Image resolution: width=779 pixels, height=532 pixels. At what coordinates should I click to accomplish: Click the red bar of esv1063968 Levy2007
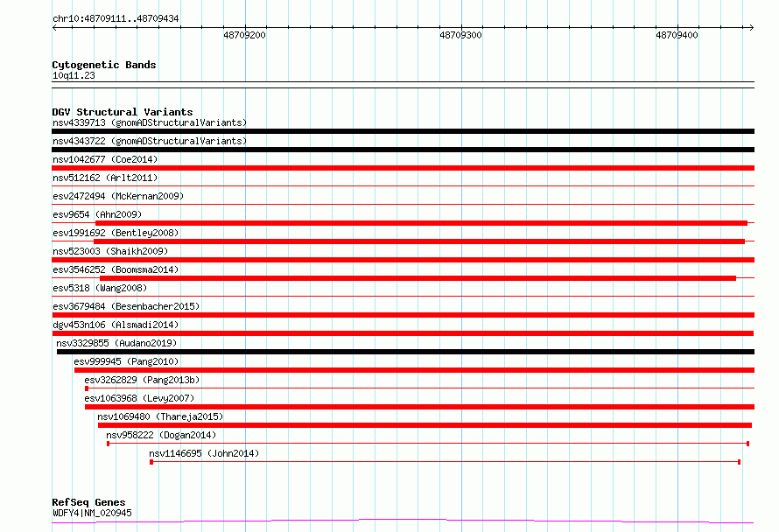point(420,407)
